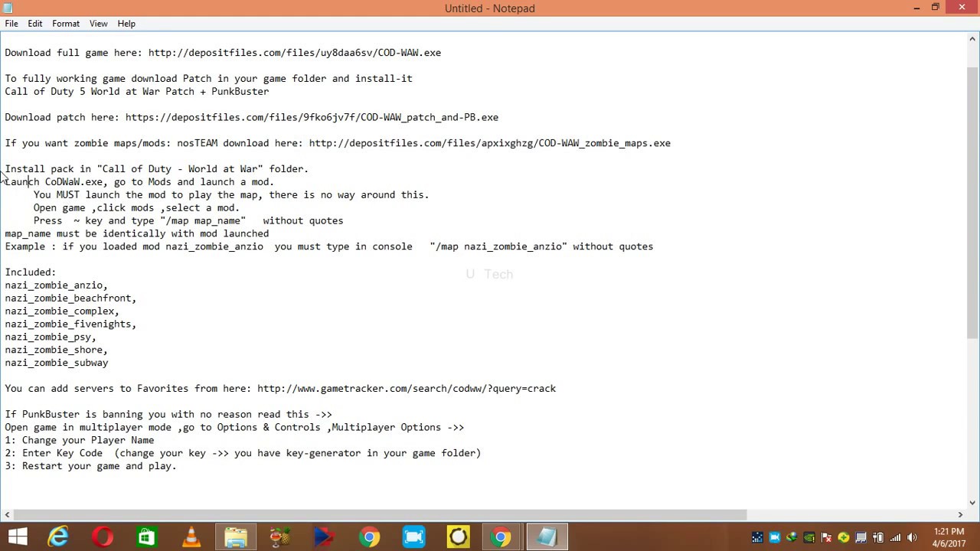Open the View menu
The image size is (980, 551).
(99, 24)
